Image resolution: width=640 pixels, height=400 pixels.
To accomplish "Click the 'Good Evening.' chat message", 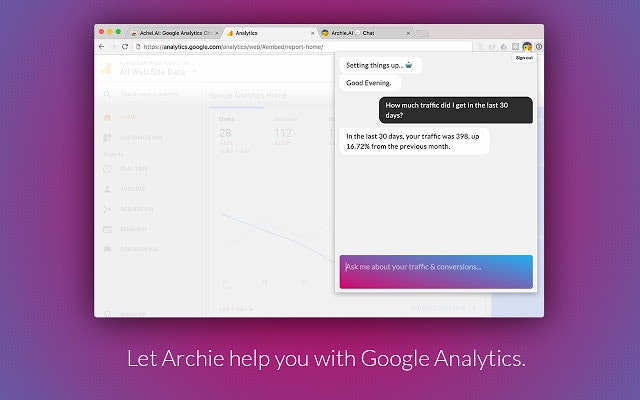I will pyautogui.click(x=370, y=83).
